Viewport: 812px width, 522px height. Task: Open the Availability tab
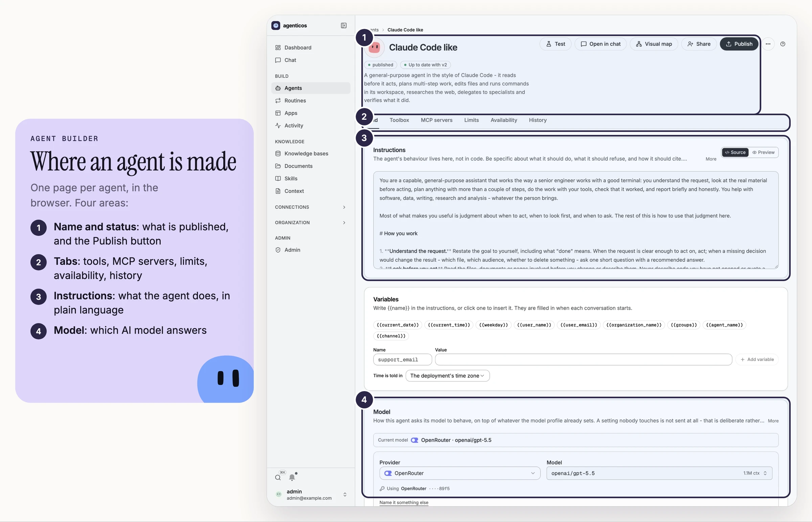point(504,120)
